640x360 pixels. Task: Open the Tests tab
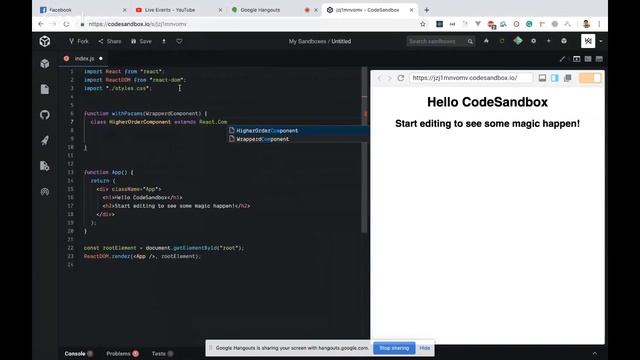tap(162, 353)
